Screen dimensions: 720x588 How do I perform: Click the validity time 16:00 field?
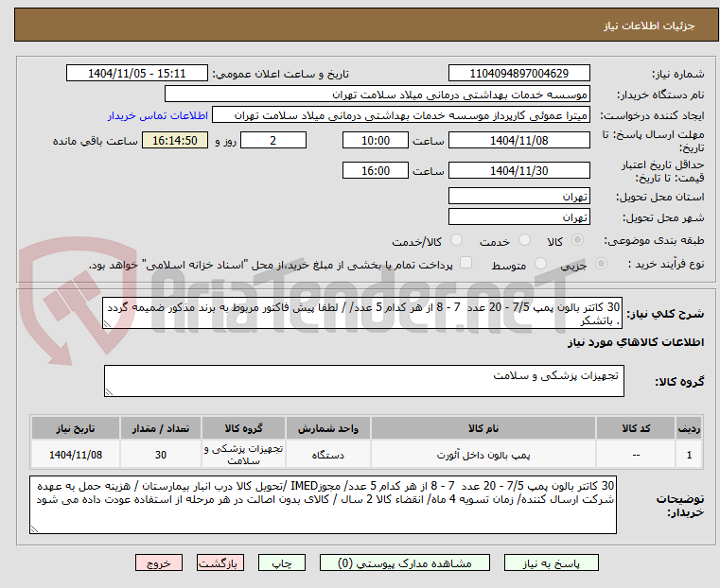376,170
